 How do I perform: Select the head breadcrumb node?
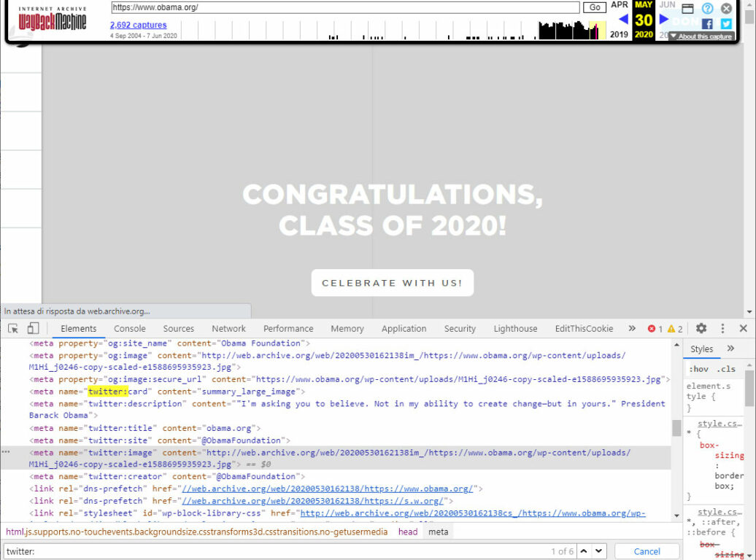(408, 532)
